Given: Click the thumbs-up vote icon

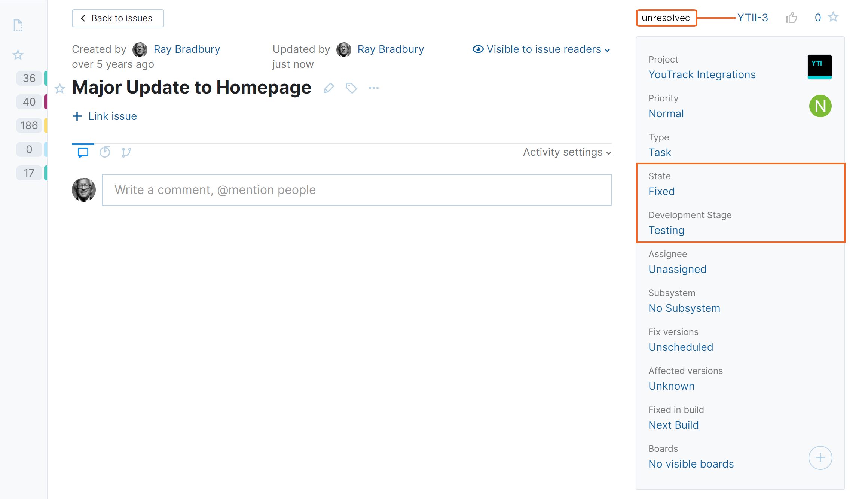Looking at the screenshot, I should (791, 18).
